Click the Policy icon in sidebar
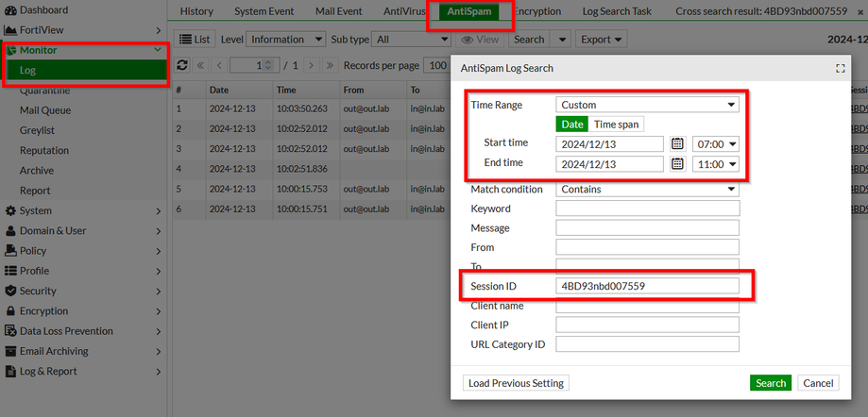The width and height of the screenshot is (868, 417). 10,251
